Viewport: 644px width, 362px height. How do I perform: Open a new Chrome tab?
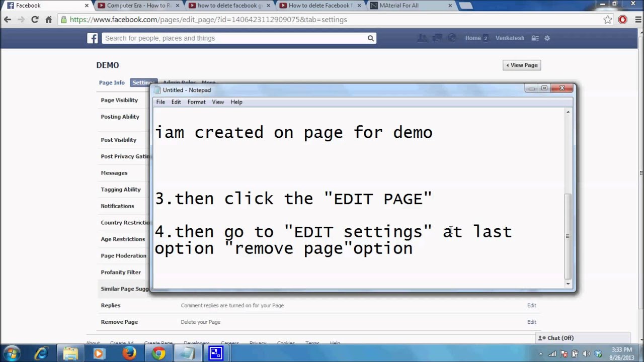pyautogui.click(x=465, y=6)
